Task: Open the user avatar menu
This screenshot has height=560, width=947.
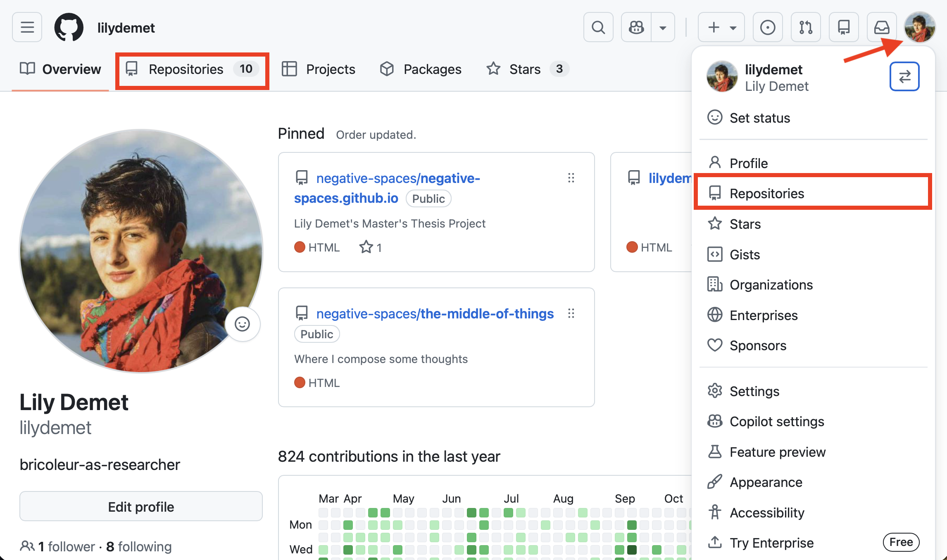Action: click(x=920, y=27)
